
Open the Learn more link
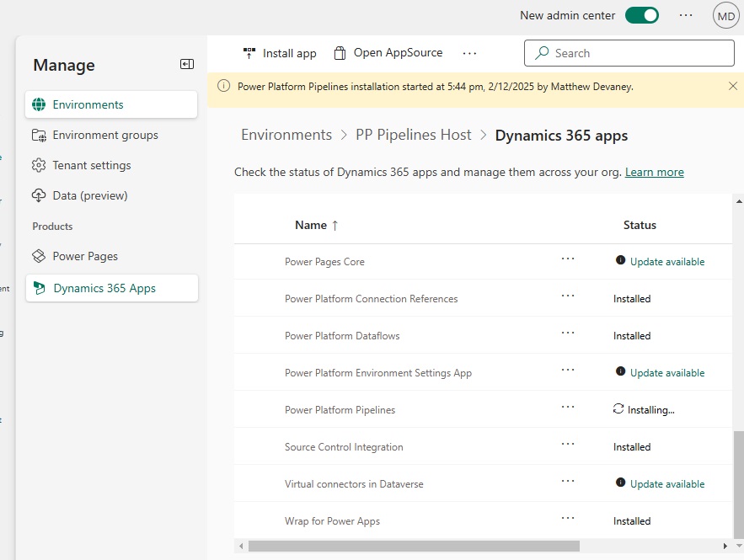(655, 172)
